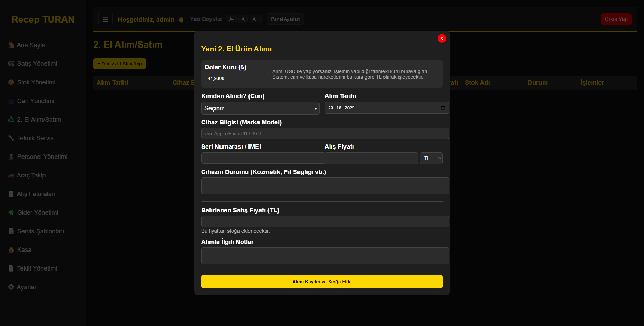Click the hamburger menu icon
Viewport: 644px width, 326px height.
click(106, 19)
